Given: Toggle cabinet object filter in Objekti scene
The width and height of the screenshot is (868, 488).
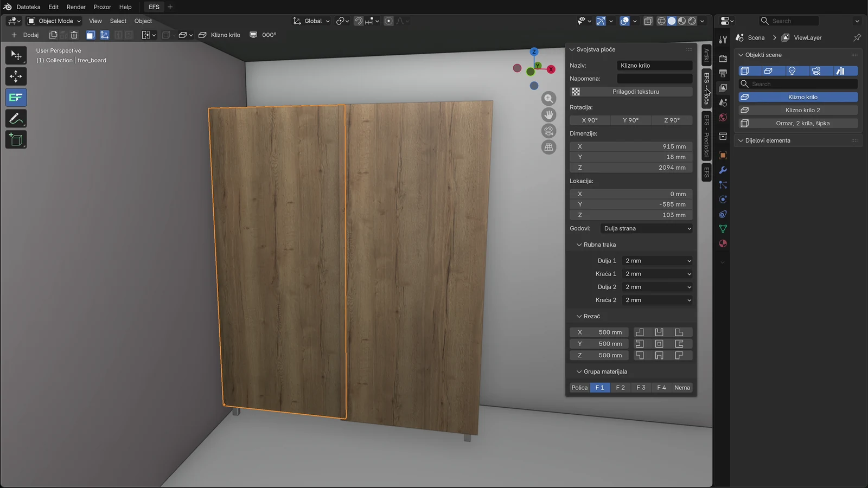Looking at the screenshot, I should point(745,71).
